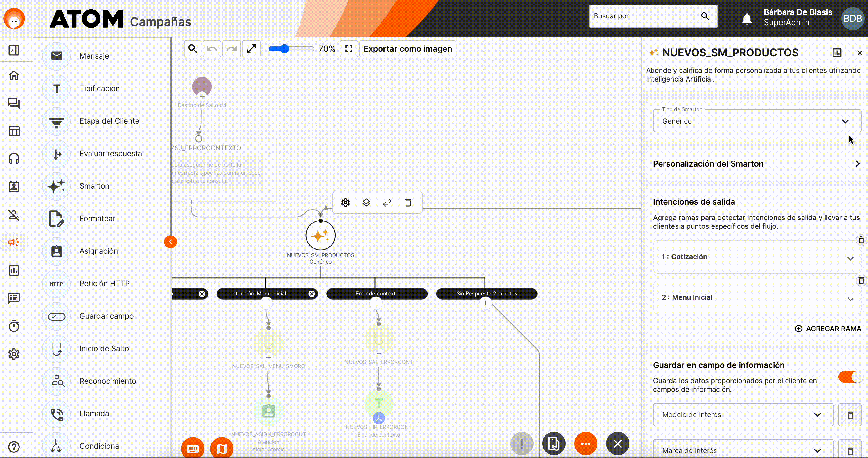Select the Condicional item in node list
Screen dimensions: 868x458
[100, 446]
